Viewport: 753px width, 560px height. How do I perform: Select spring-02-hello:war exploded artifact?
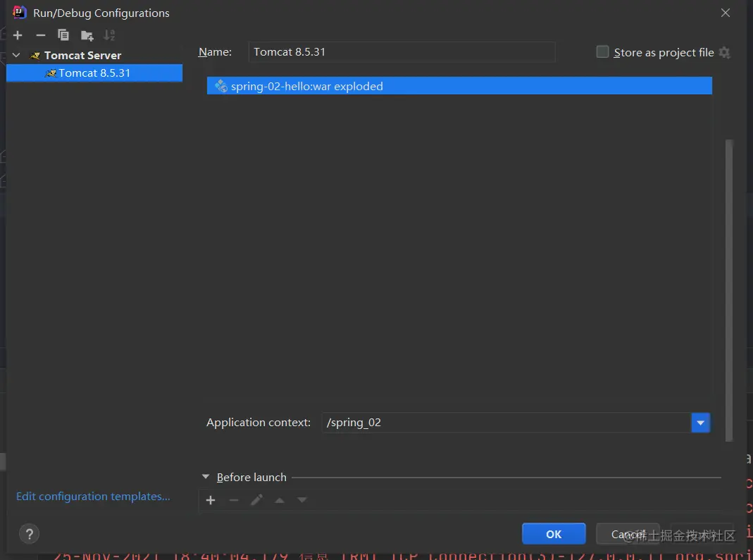point(459,86)
